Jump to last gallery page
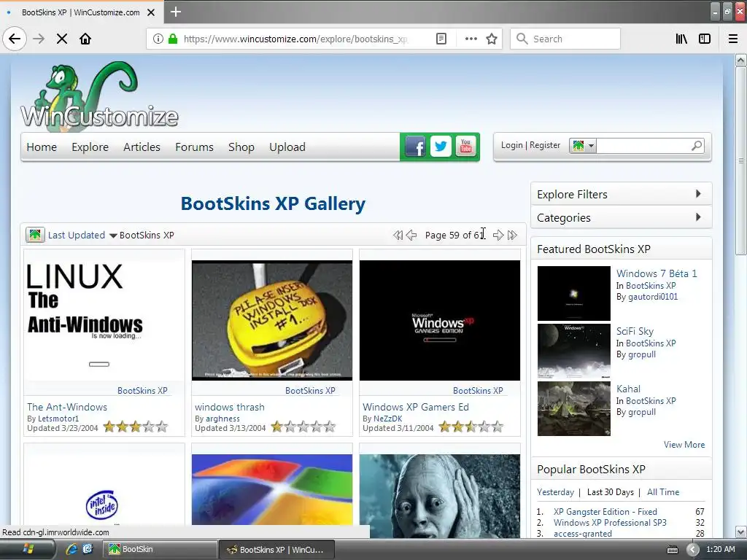 pos(512,236)
